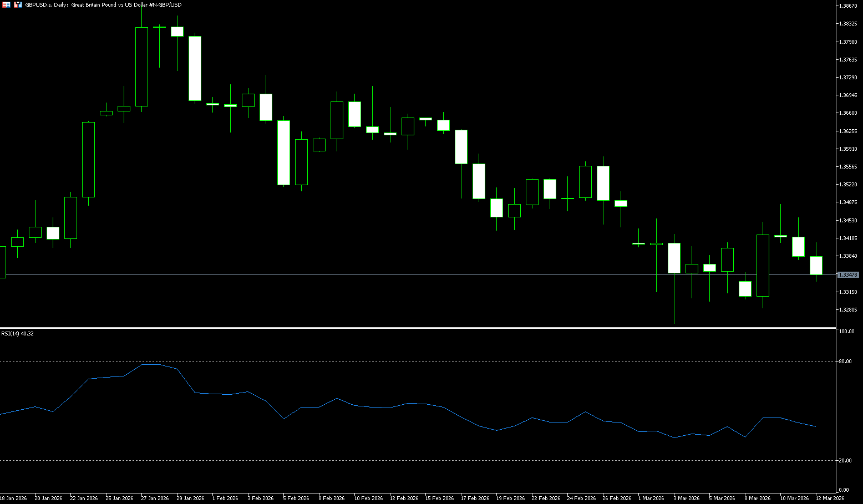The height and width of the screenshot is (504, 863).
Task: Grab the divider between chart and RSI pane
Action: click(x=416, y=328)
